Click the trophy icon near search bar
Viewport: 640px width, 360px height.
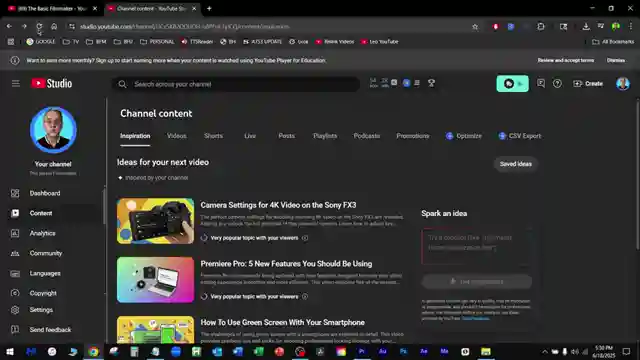431,83
